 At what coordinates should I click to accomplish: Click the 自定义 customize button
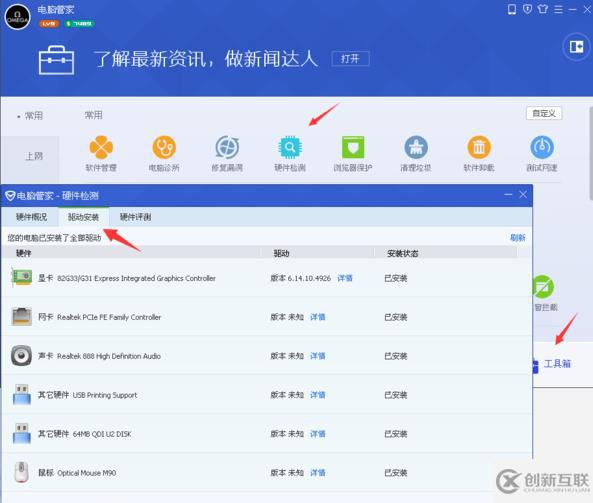[544, 113]
